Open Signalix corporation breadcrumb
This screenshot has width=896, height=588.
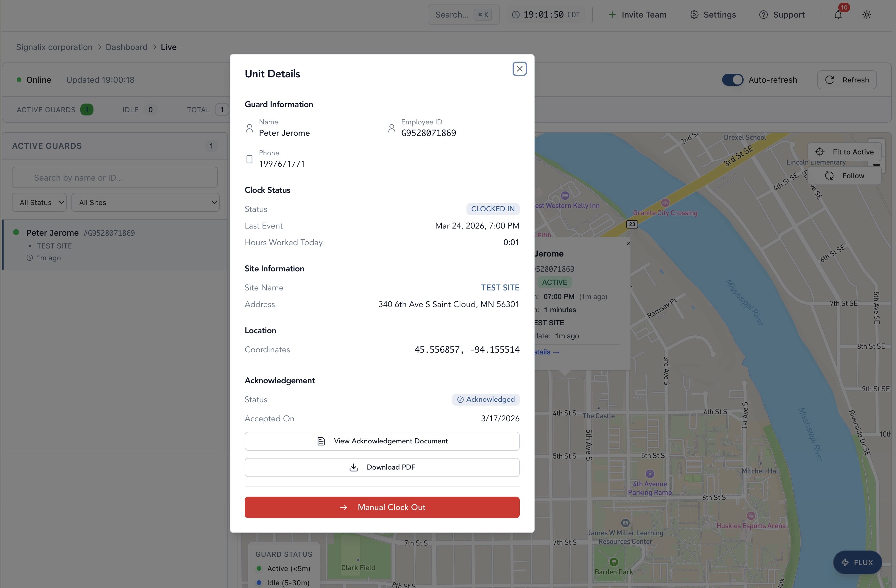[54, 47]
